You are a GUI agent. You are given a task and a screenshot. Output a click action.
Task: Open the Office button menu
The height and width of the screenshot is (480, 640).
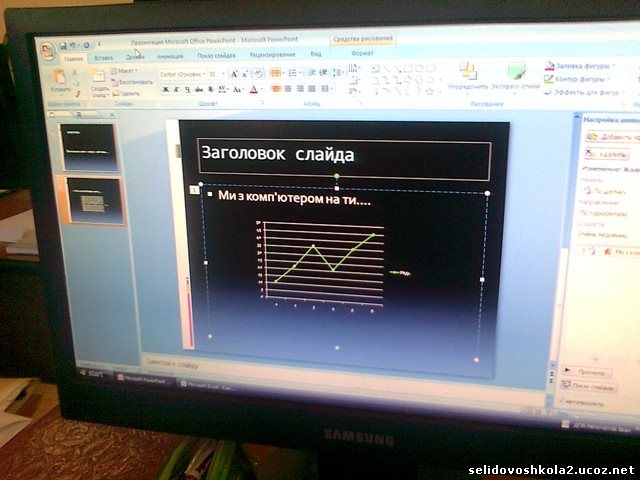48,51
